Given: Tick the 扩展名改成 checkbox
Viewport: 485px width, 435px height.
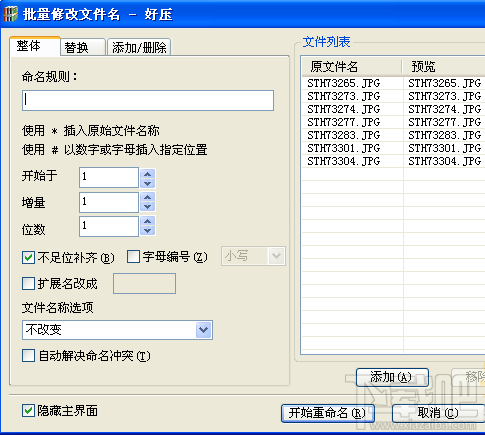Looking at the screenshot, I should tap(28, 284).
